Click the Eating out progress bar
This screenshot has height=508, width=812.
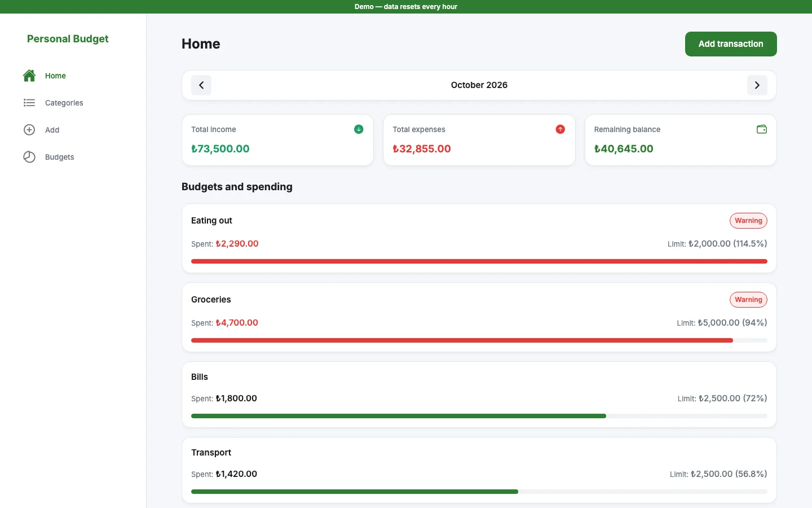coord(479,261)
